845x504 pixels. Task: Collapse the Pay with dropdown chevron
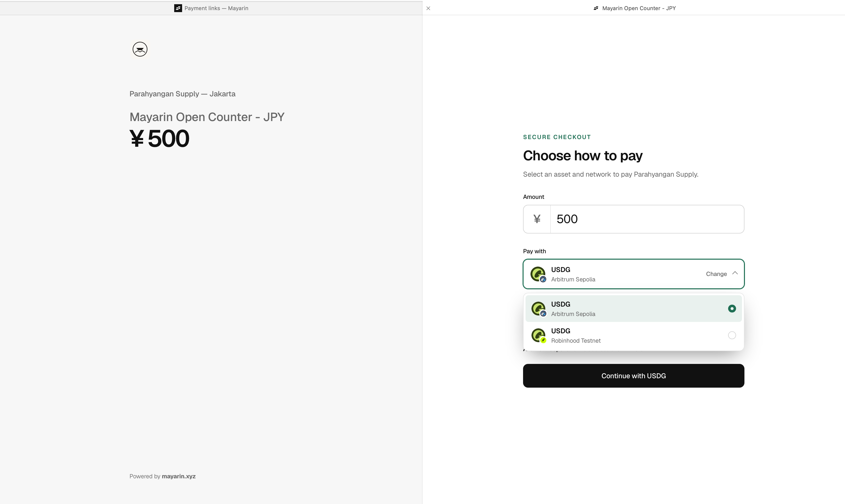[735, 273]
